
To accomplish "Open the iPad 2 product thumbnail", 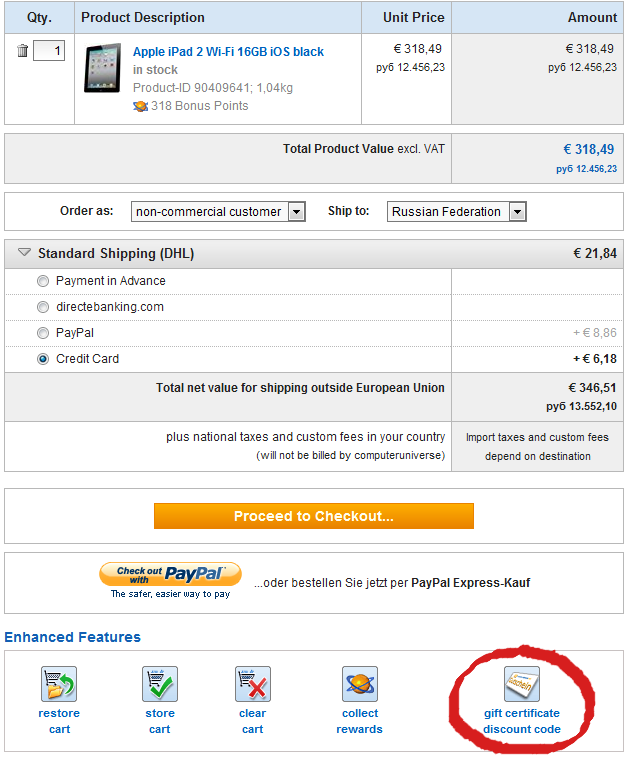I will 103,68.
